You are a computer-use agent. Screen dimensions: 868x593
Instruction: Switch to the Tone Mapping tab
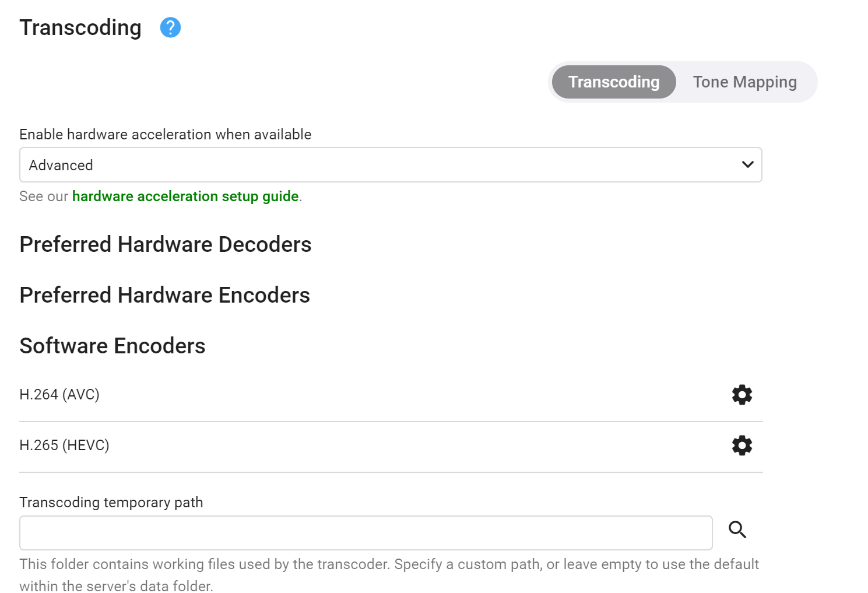click(744, 82)
